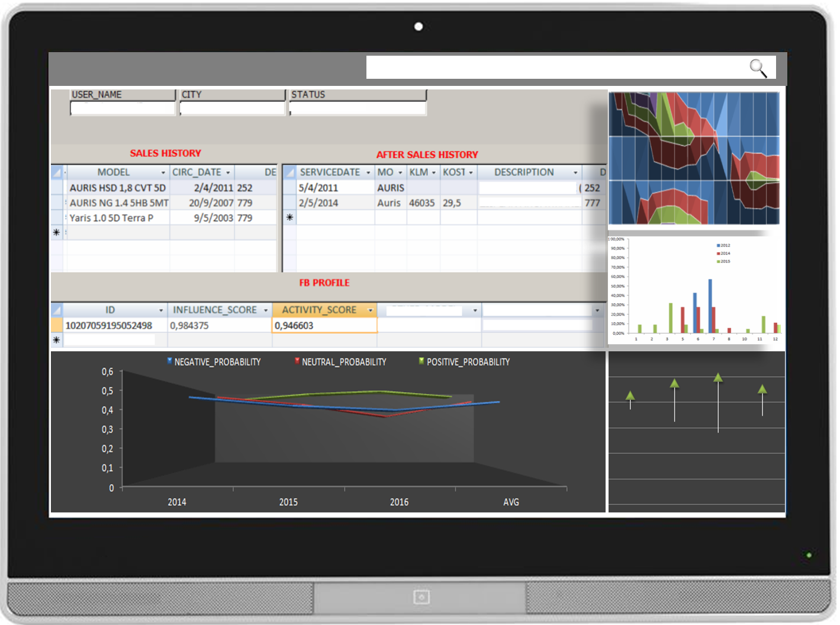
Task: Click the AVG label on probability chart axis
Action: pos(511,502)
